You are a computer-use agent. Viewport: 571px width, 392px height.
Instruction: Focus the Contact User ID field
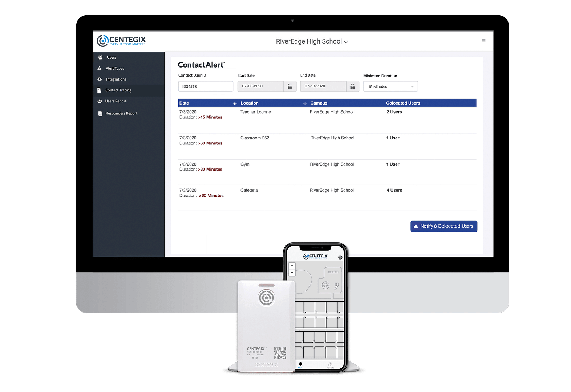[206, 86]
